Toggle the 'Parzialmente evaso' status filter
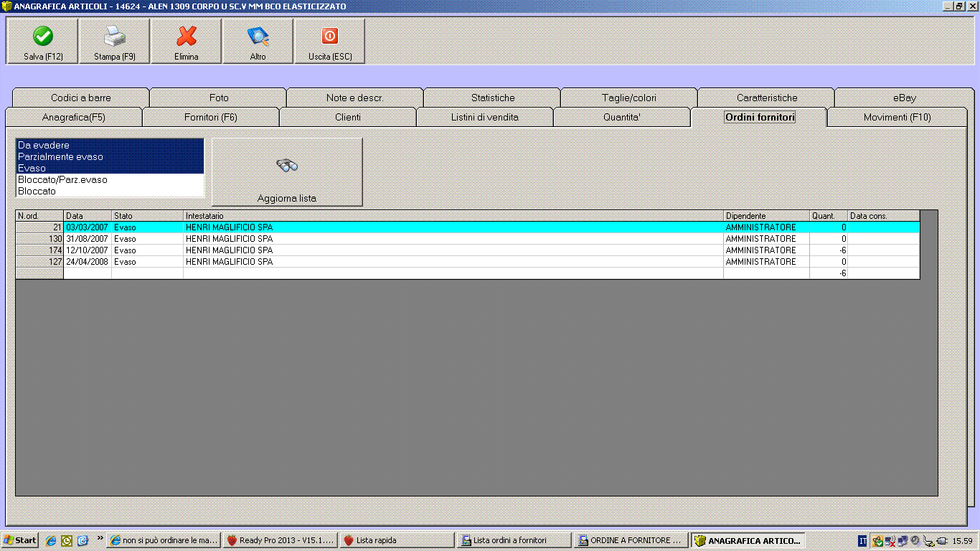 (x=110, y=156)
